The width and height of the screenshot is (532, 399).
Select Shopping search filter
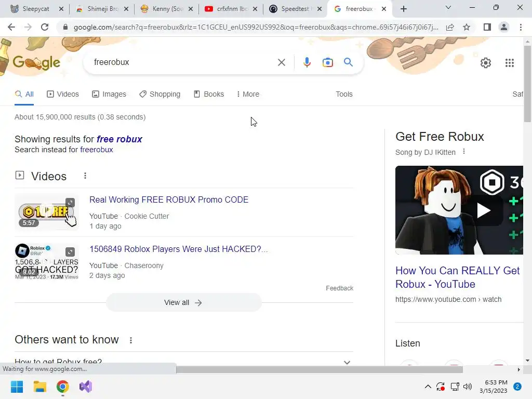coord(160,95)
